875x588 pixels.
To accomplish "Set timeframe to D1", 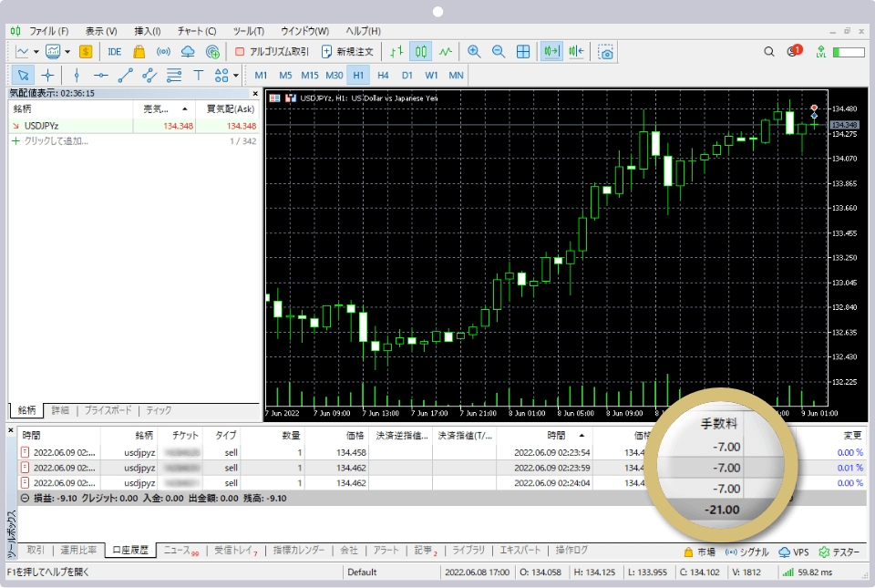I will 407,76.
